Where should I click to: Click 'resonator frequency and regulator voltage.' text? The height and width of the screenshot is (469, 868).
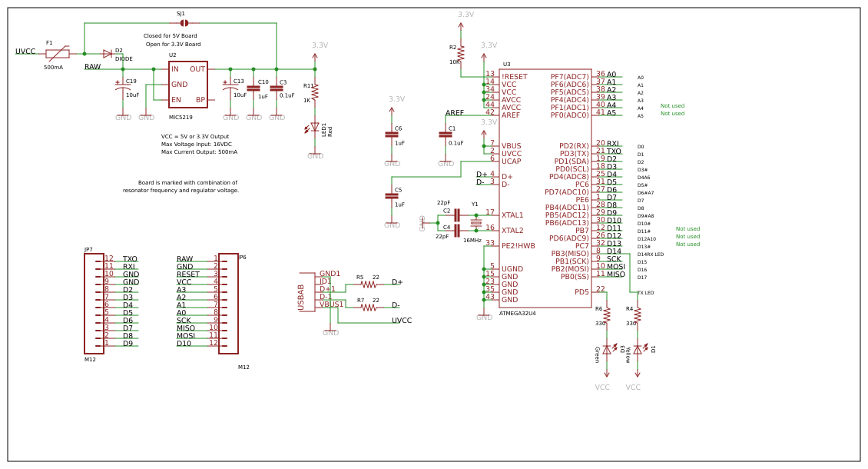[181, 190]
